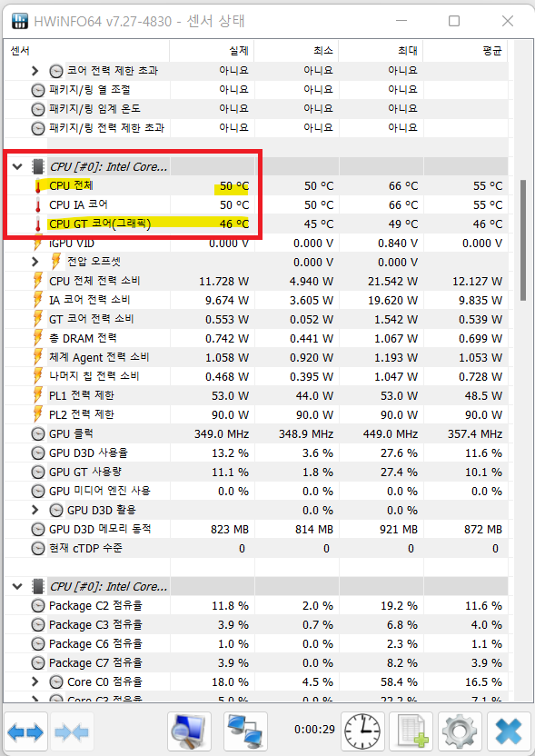This screenshot has width=535, height=756.
Task: Click clock icon next to 패키지/링 열 조절
Action: click(37, 90)
